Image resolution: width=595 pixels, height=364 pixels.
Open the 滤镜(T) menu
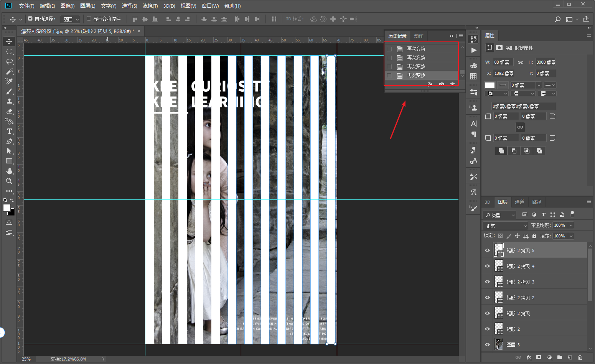(x=150, y=6)
